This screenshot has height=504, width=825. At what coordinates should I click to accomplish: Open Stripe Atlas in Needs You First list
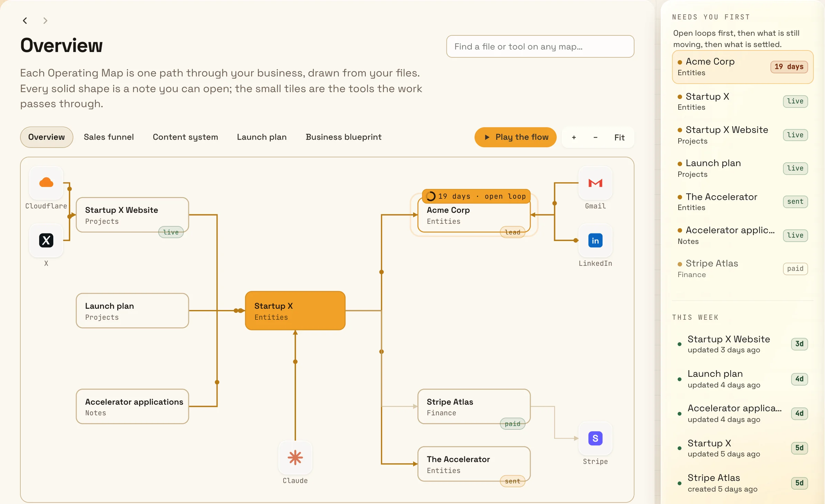742,269
